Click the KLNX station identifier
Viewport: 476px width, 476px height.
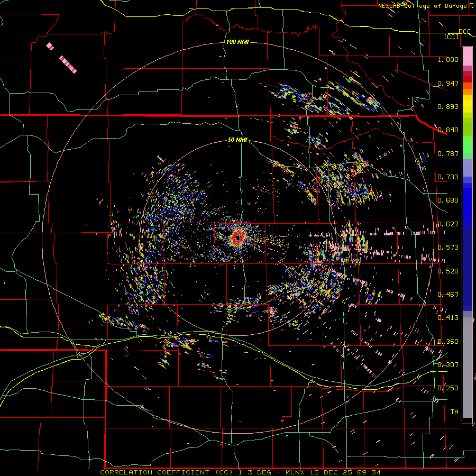coord(295,472)
